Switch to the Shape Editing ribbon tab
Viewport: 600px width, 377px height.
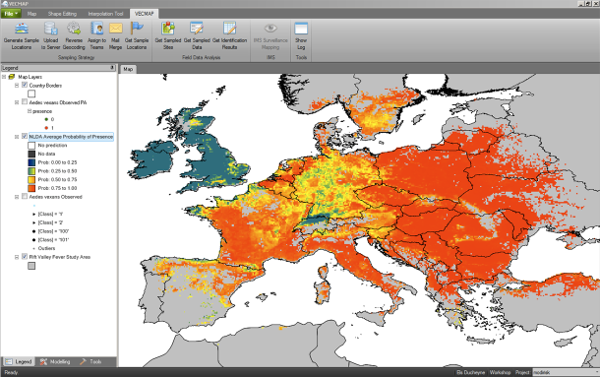(x=62, y=14)
